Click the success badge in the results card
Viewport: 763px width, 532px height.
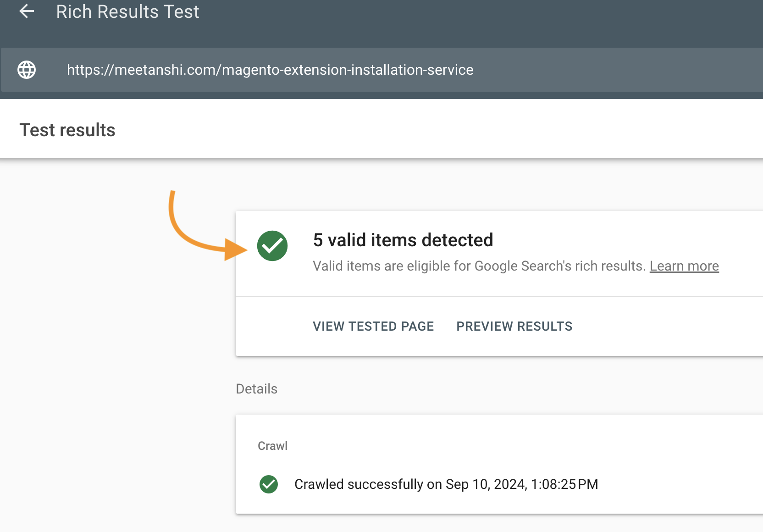click(x=272, y=246)
